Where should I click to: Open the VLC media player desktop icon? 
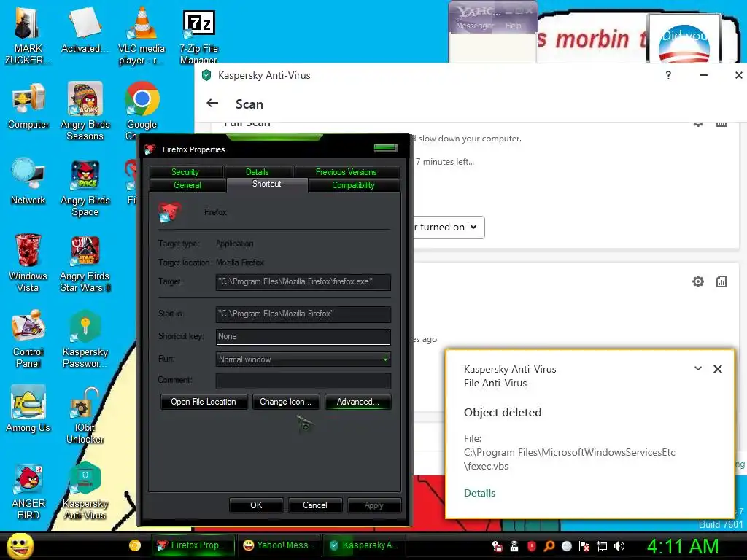(x=142, y=36)
